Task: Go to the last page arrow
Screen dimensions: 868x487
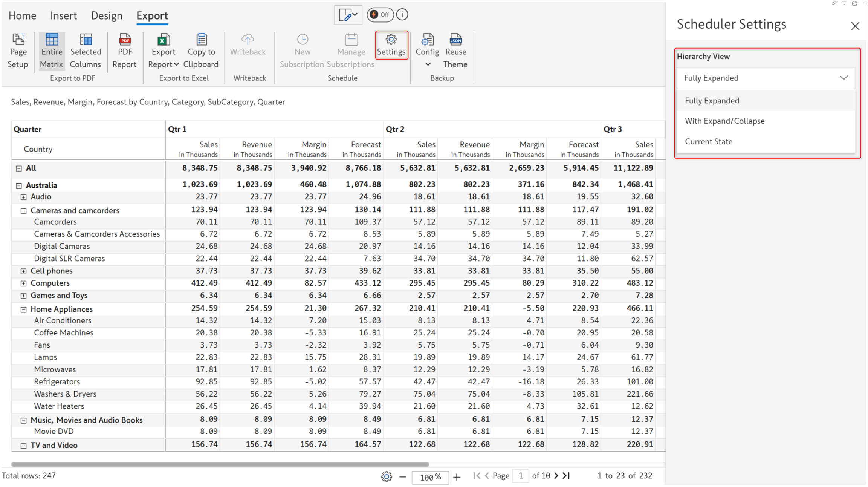Action: [566, 476]
